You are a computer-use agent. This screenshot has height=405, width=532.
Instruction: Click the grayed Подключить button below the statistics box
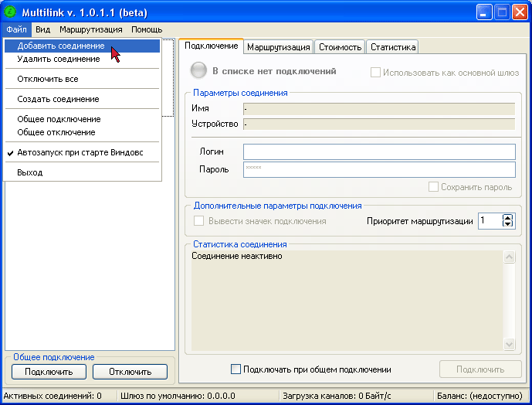(x=480, y=369)
